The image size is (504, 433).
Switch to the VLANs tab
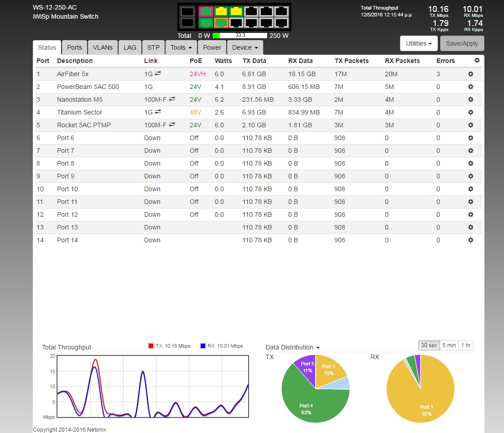click(103, 47)
